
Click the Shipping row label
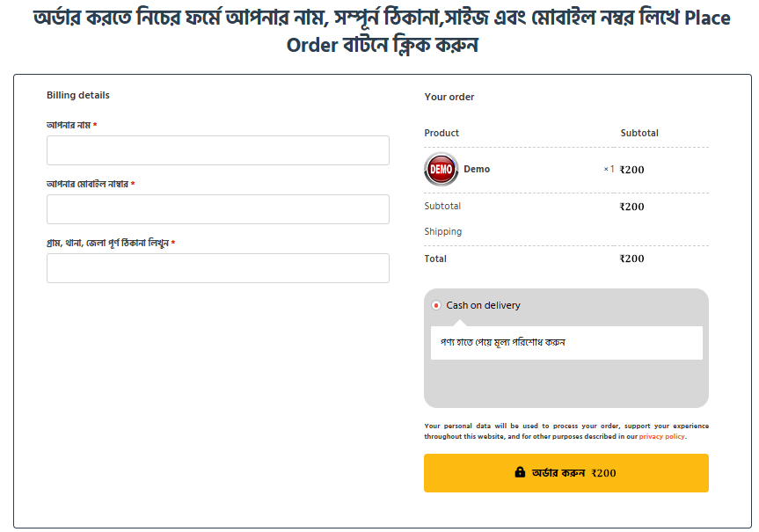tap(443, 231)
